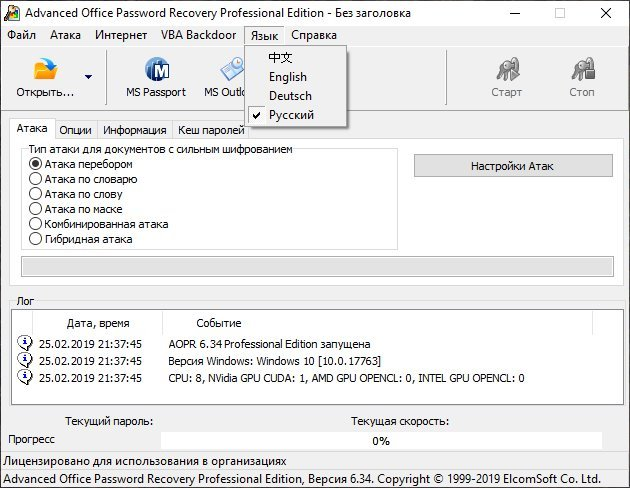Click the Открыть folder icon
The image size is (630, 488).
tap(46, 72)
